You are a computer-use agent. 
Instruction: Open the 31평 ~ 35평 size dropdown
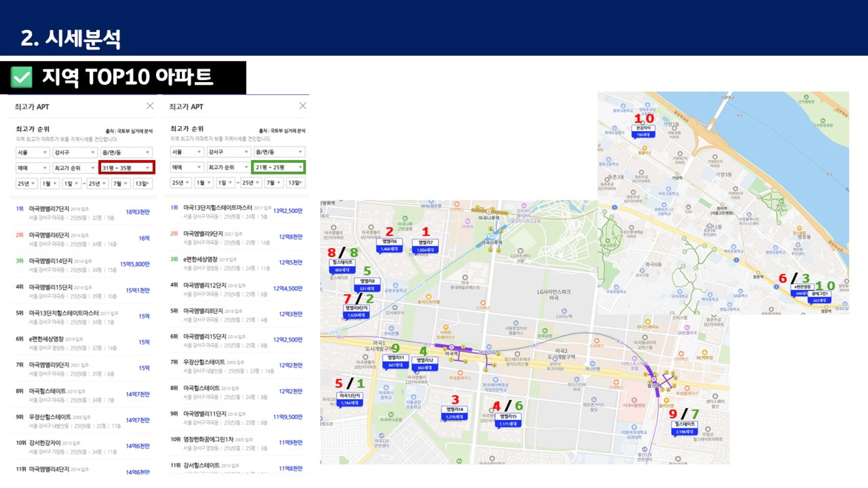tap(127, 167)
